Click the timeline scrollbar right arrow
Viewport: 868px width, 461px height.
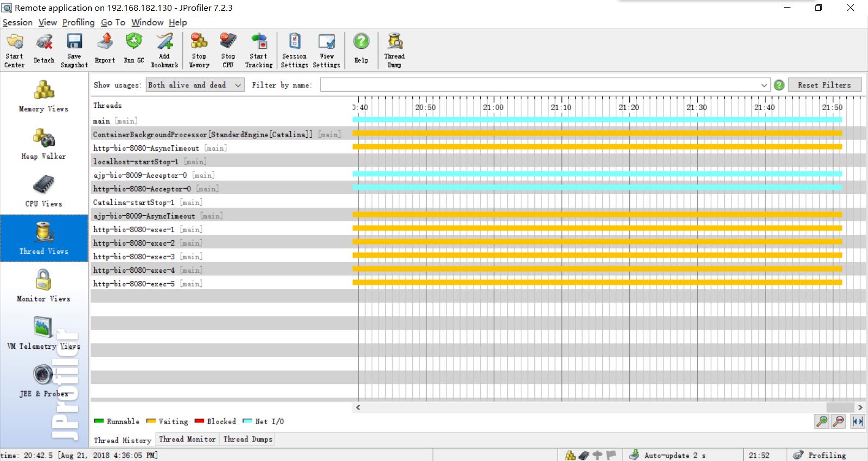coord(860,407)
